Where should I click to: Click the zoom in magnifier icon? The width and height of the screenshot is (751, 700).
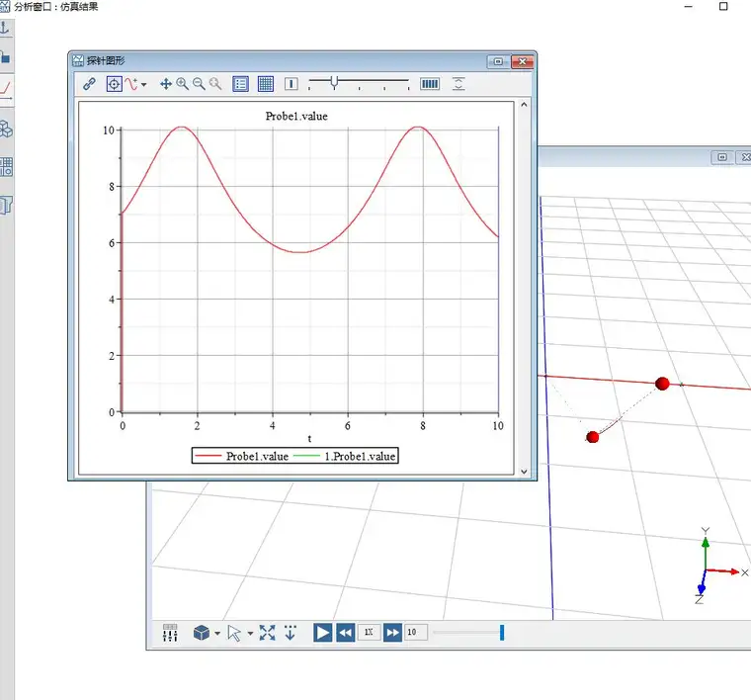(182, 84)
